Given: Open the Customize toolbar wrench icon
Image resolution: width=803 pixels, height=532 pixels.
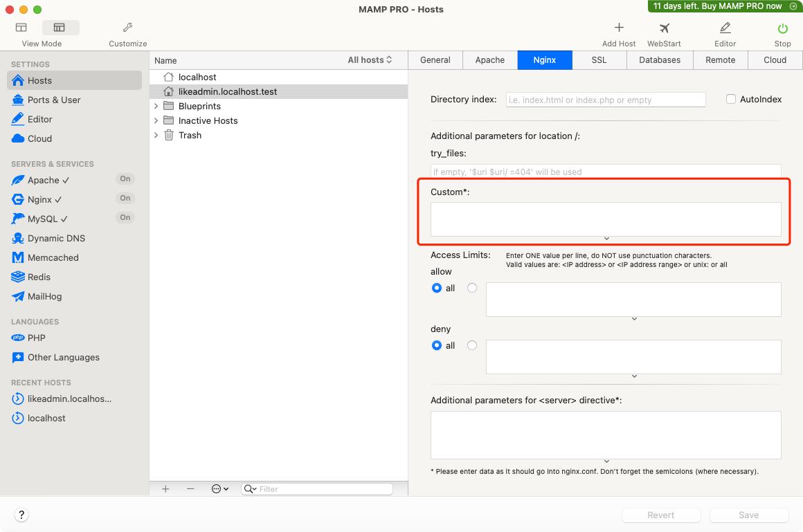Looking at the screenshot, I should tap(127, 28).
